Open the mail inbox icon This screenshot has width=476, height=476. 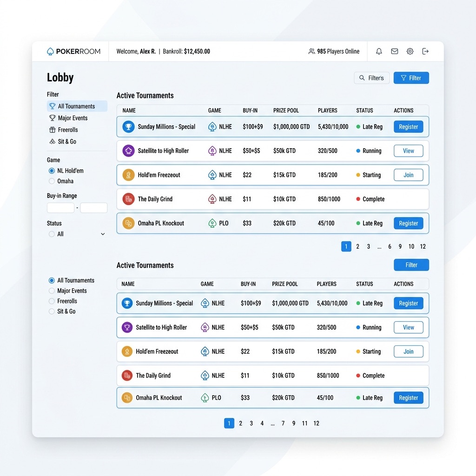(394, 51)
